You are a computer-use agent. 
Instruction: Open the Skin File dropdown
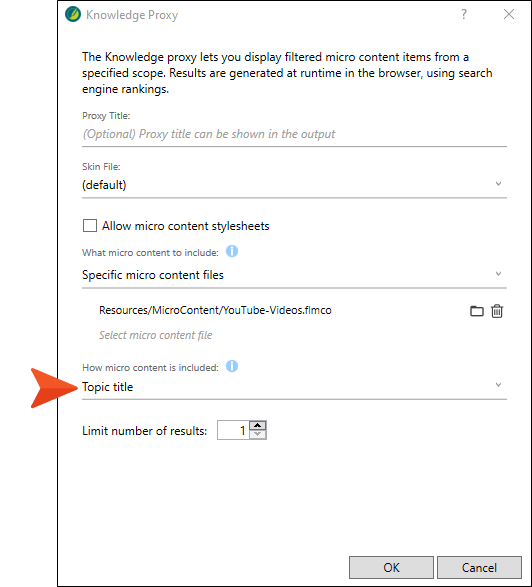tap(294, 185)
